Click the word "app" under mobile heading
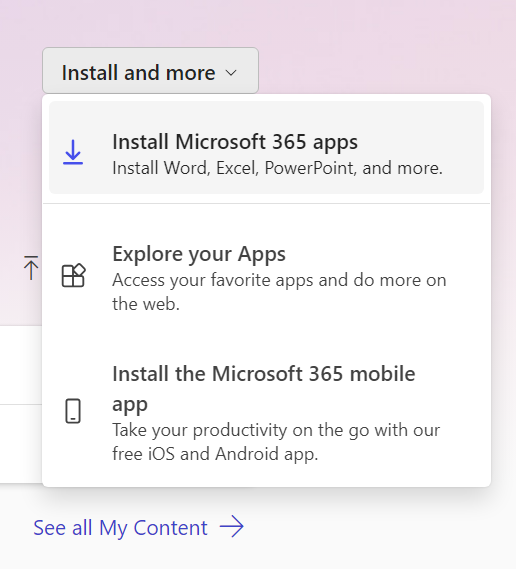 click(130, 405)
